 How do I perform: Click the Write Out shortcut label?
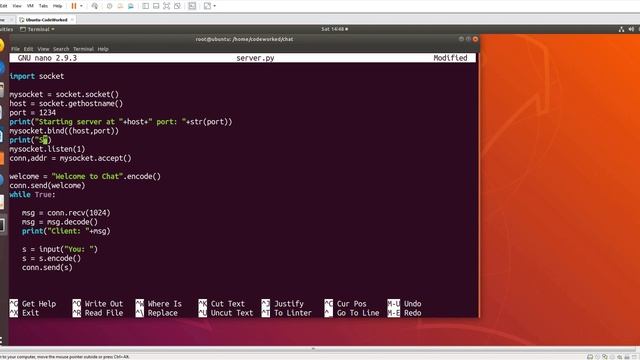pyautogui.click(x=104, y=304)
